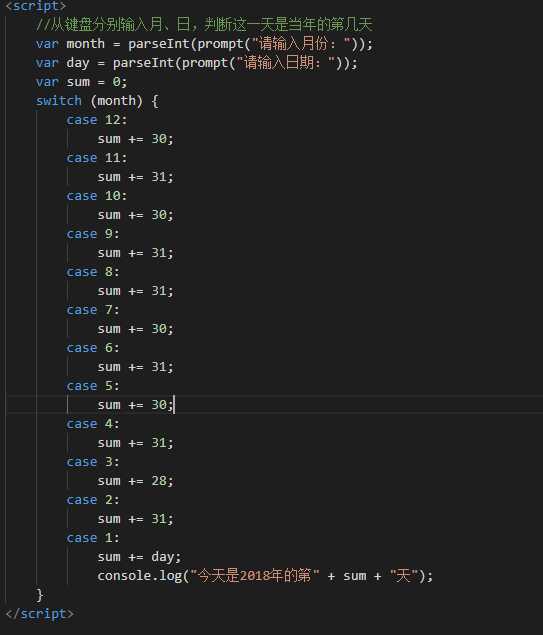This screenshot has width=543, height=635.
Task: Click the 'var sum = 0;' line
Action: click(x=81, y=82)
